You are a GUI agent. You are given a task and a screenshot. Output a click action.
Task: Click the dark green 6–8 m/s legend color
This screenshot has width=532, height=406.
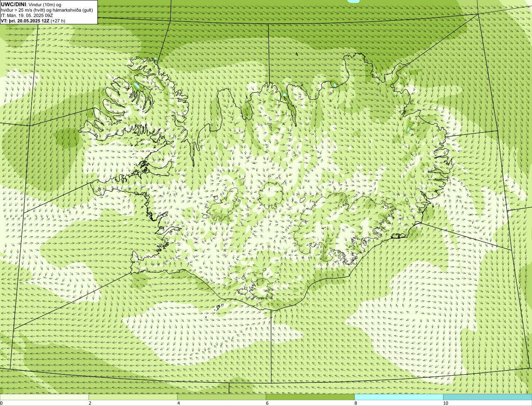310,397
